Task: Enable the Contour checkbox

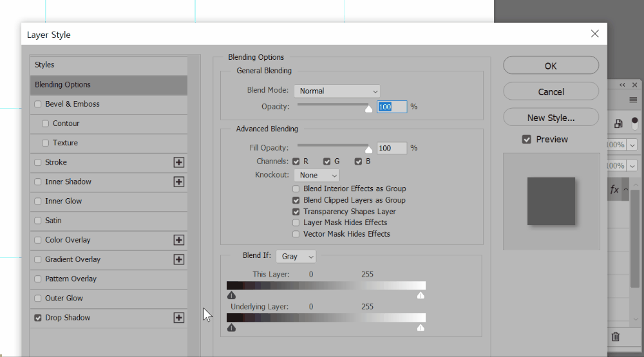Action: [x=45, y=124]
